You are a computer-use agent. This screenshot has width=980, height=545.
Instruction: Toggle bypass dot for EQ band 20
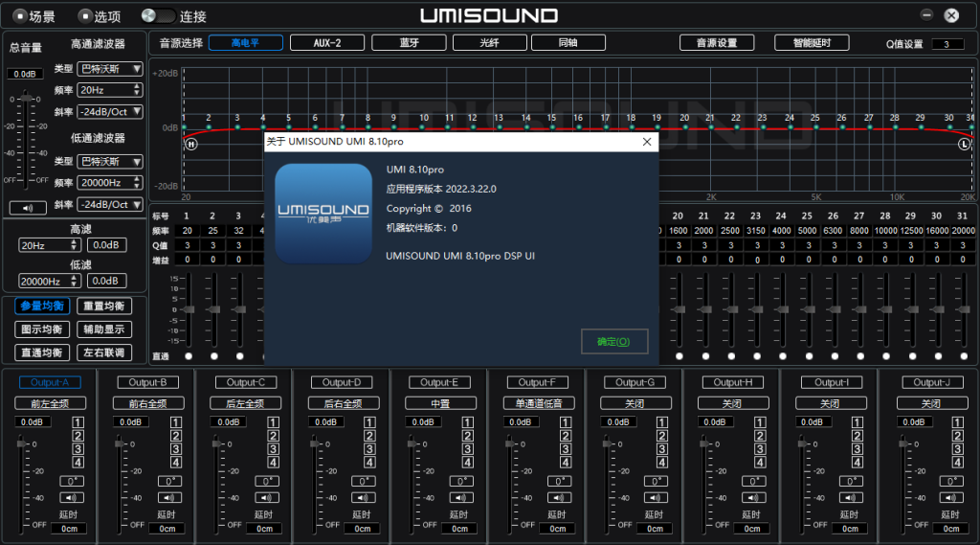click(679, 356)
